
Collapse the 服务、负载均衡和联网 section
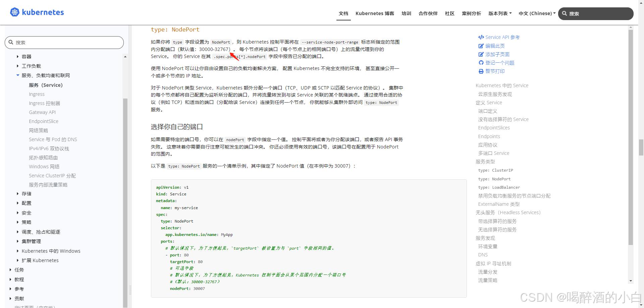point(18,75)
